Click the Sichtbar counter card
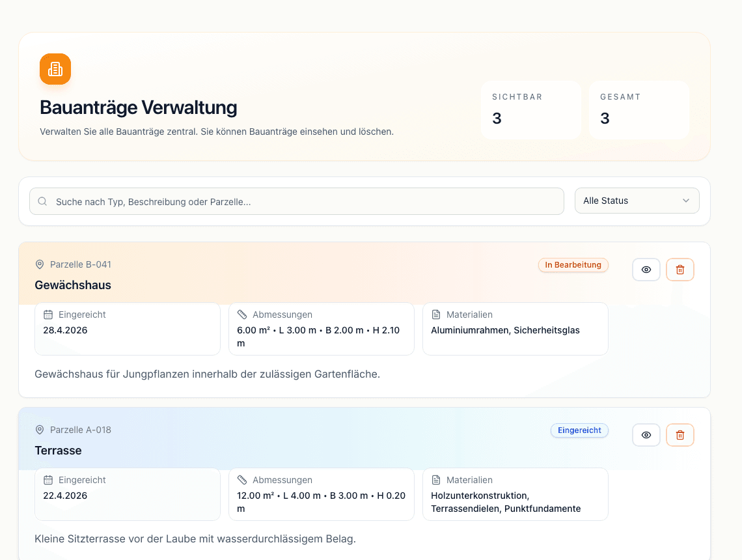 (531, 110)
